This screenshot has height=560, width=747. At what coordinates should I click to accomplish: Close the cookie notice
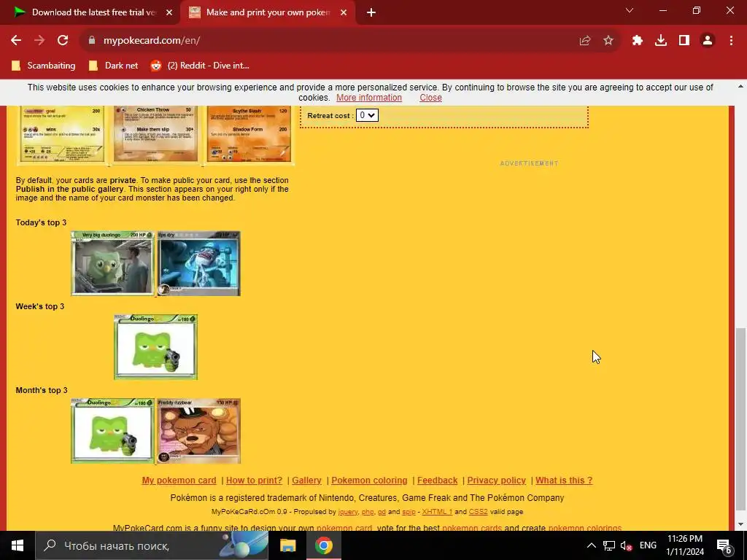click(x=430, y=98)
